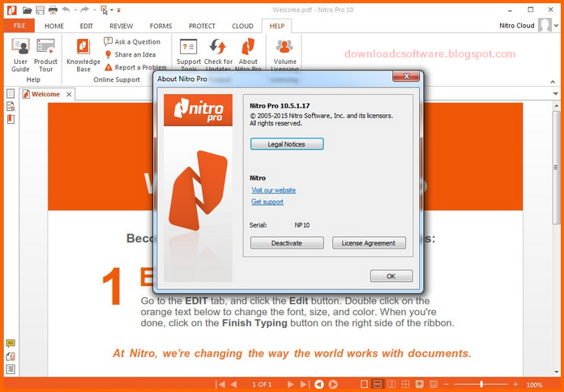Switch to the REVIEW ribbon tab

[122, 26]
